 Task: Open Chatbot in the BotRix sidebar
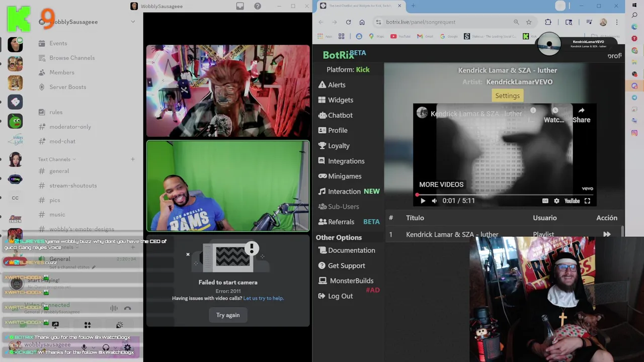pos(336,115)
